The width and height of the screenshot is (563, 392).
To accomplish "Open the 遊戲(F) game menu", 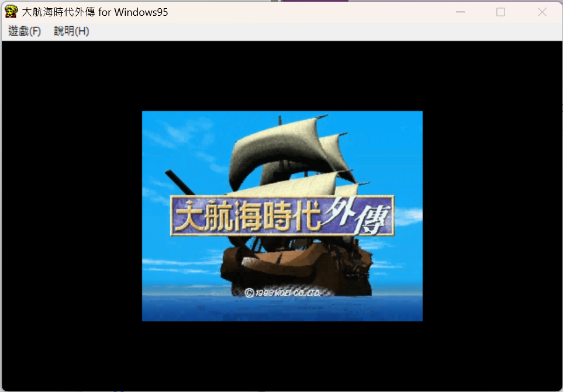I will click(x=25, y=31).
